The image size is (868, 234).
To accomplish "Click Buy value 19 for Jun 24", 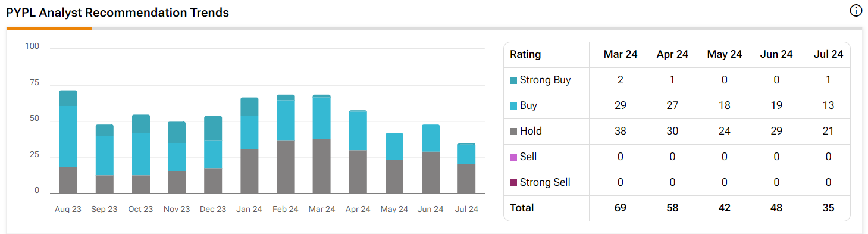I will tap(776, 105).
